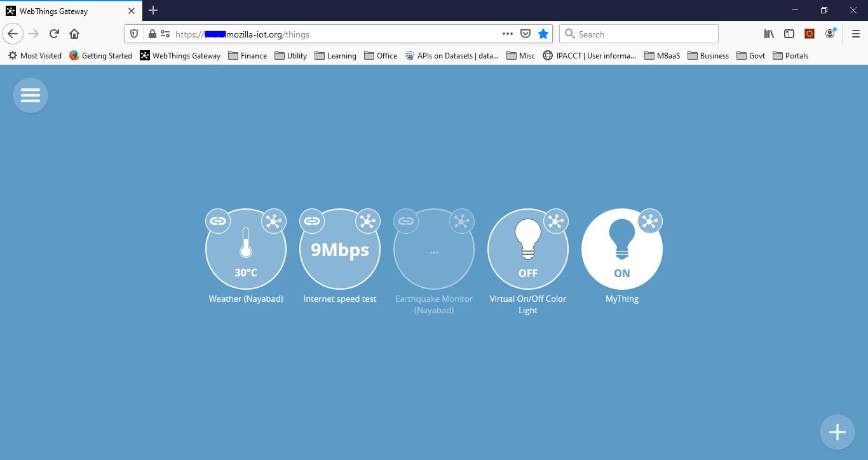Expand the APIs on Datasets bookmark folder
The image size is (868, 460).
click(451, 56)
